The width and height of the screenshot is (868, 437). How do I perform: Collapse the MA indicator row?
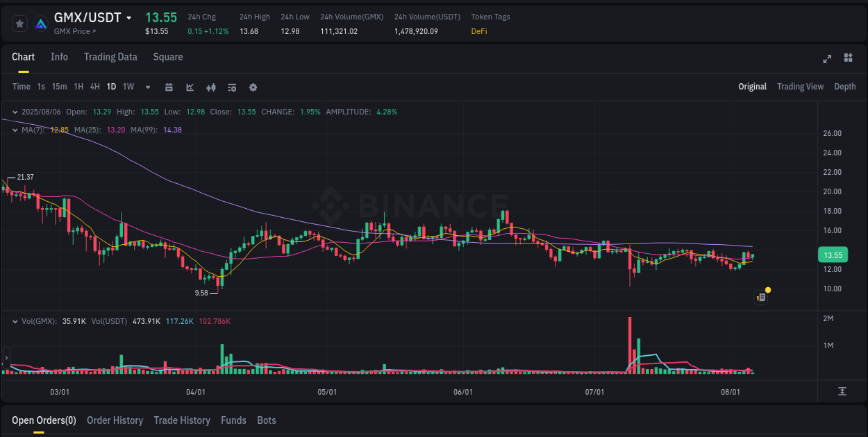(x=15, y=130)
